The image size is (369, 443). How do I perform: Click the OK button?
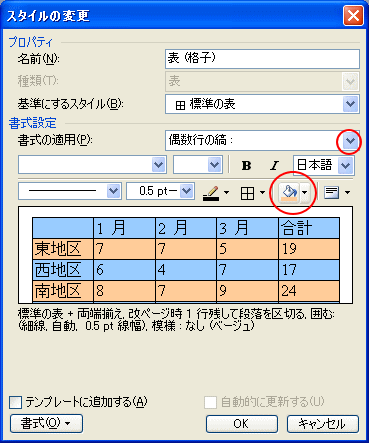(242, 424)
